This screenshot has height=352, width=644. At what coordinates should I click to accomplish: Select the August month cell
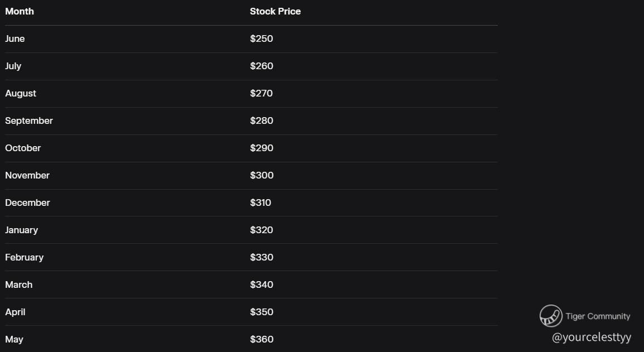[x=21, y=93]
